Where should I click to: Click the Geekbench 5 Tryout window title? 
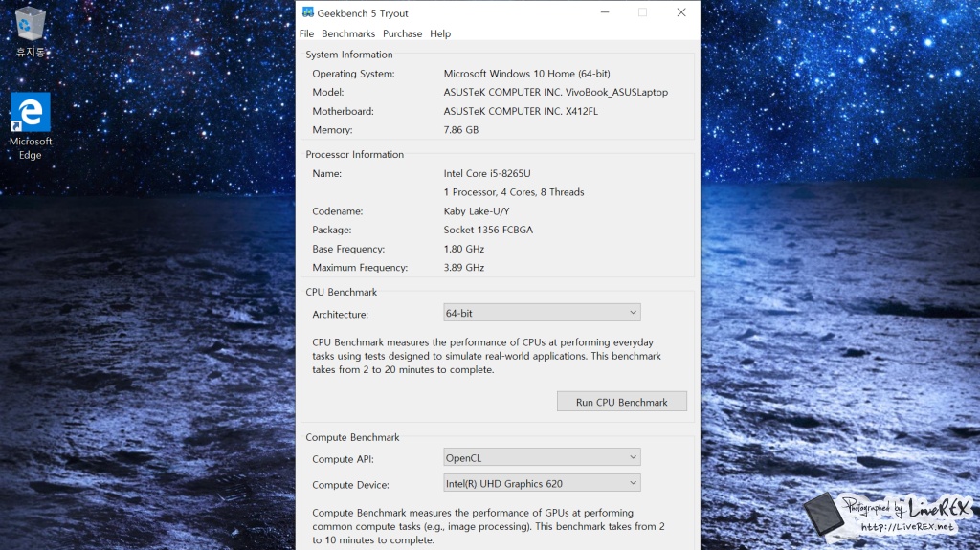(363, 13)
